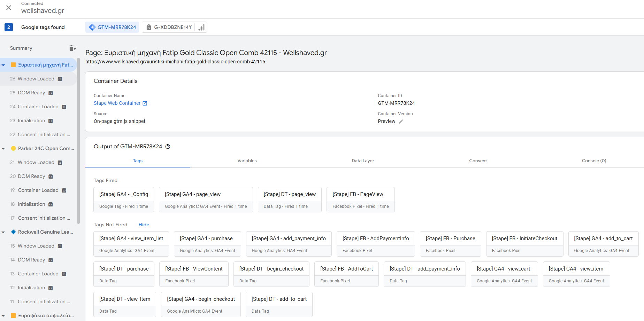
Task: Open the analytics bar chart icon
Action: pos(201,27)
